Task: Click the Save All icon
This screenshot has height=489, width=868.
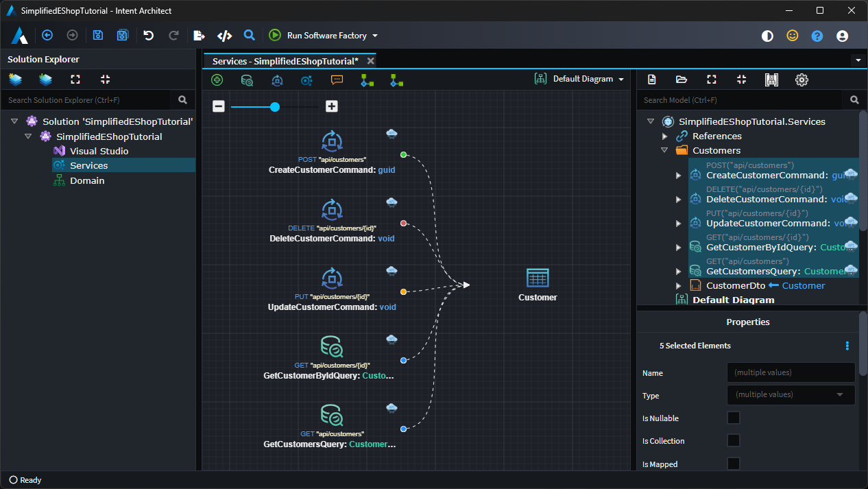Action: pyautogui.click(x=123, y=35)
